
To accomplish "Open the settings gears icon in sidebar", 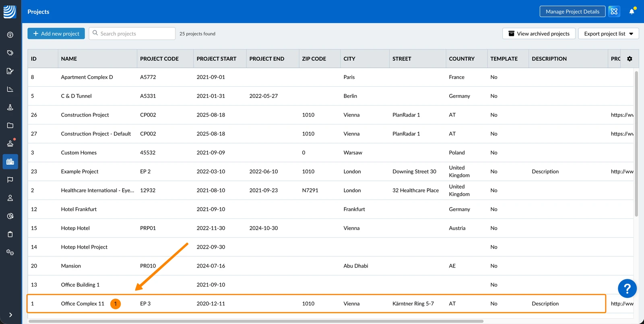I will coord(10,252).
